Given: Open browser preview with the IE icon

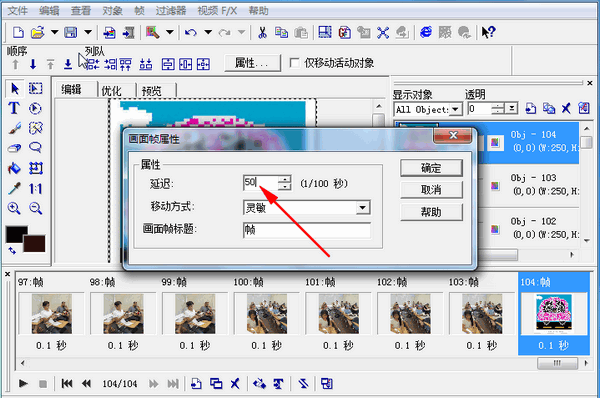Looking at the screenshot, I should click(426, 32).
